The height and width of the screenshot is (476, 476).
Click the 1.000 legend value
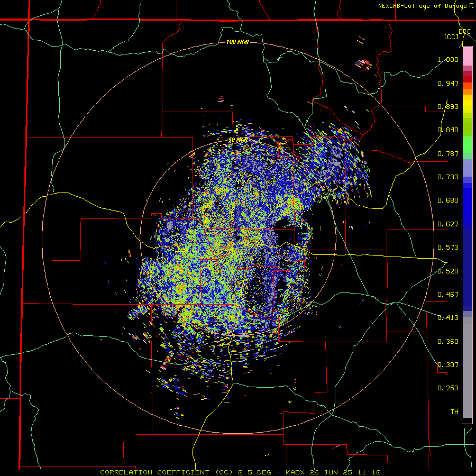tap(448, 59)
